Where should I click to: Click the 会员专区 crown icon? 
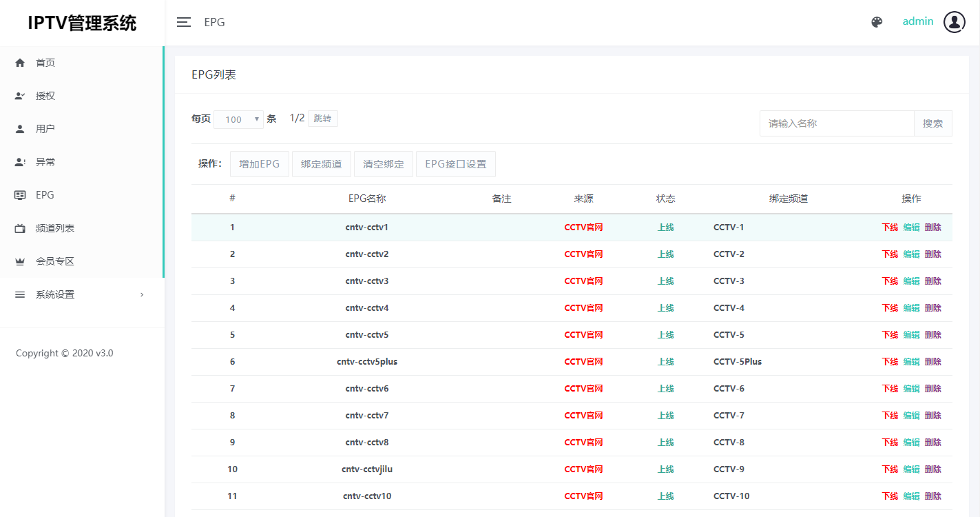(x=19, y=261)
